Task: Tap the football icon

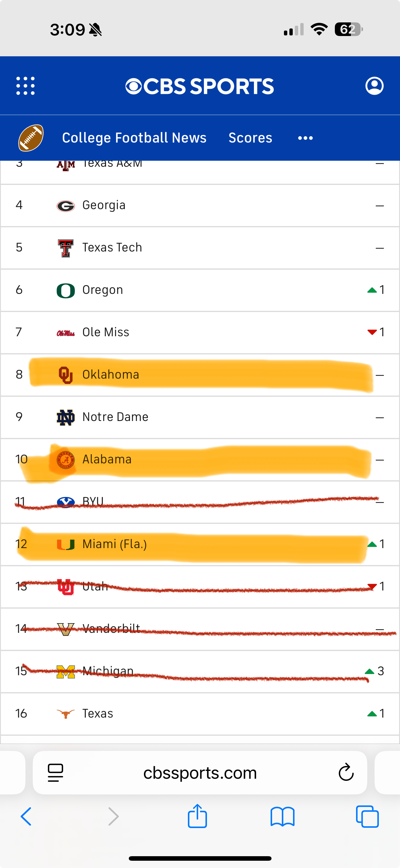Action: [x=31, y=138]
